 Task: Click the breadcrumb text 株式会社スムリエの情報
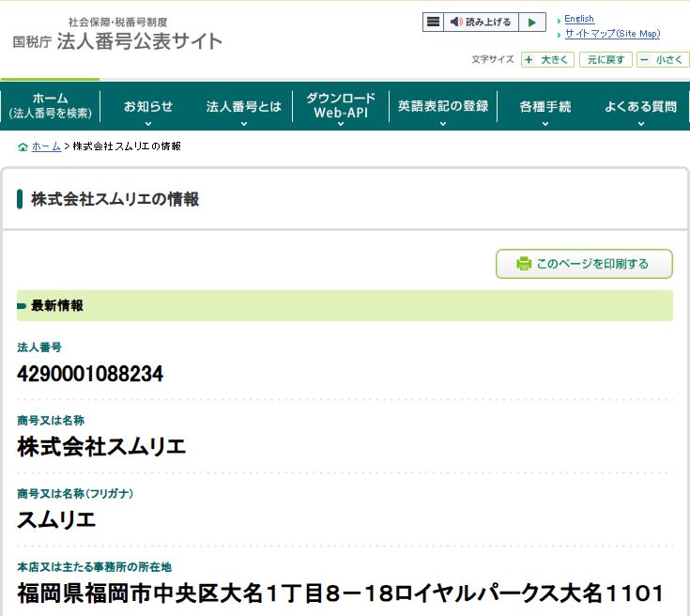(x=127, y=146)
